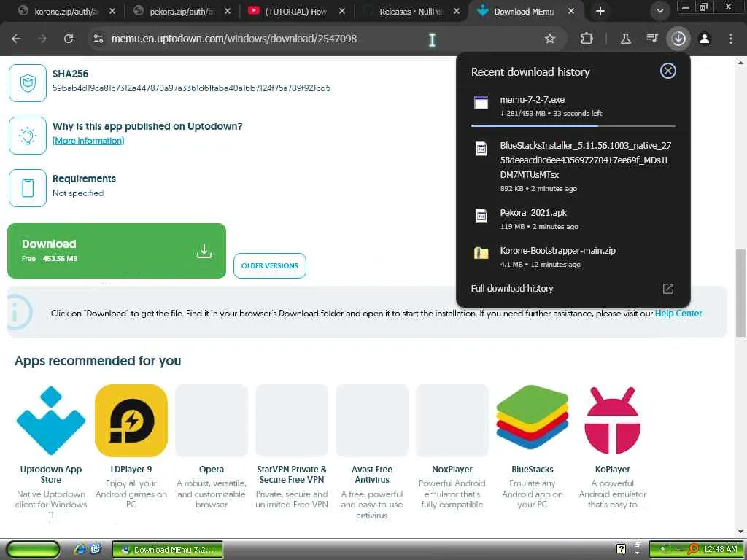Click Korone-Bootstrapper-main.zip file name
This screenshot has height=560, width=747.
558,251
